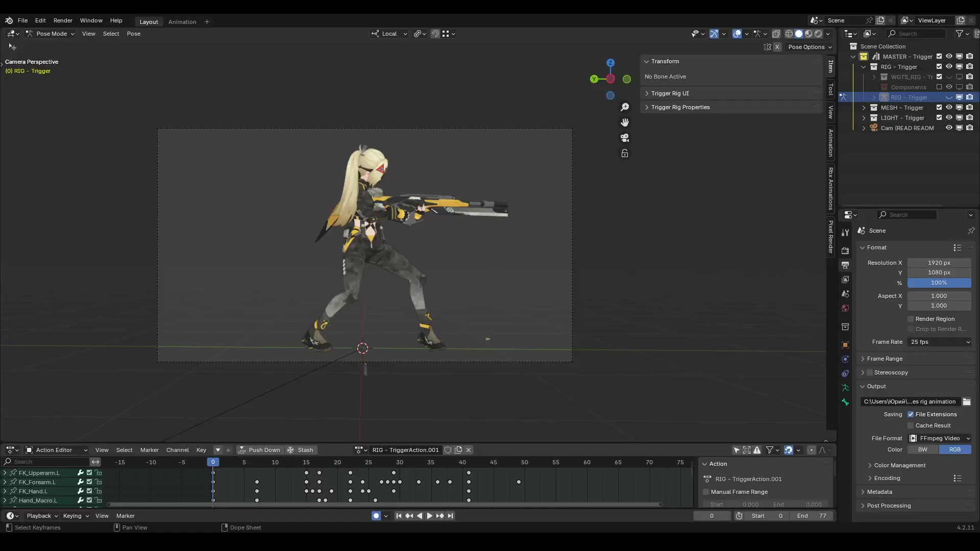Open the Pose Options dropdown
This screenshot has height=551, width=980.
point(810,47)
